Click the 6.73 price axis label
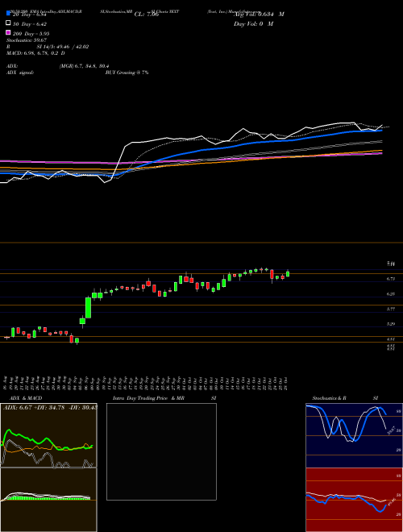The height and width of the screenshot is (532, 403). 391,279
